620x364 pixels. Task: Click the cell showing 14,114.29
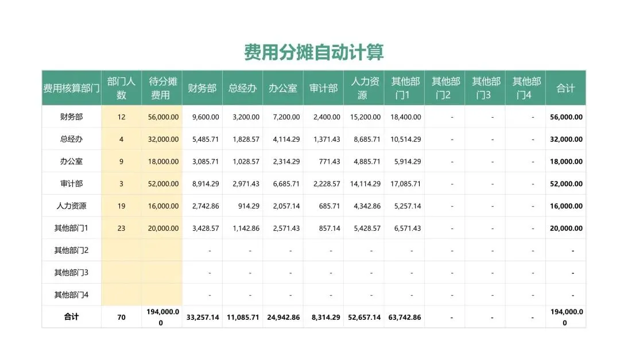click(364, 184)
